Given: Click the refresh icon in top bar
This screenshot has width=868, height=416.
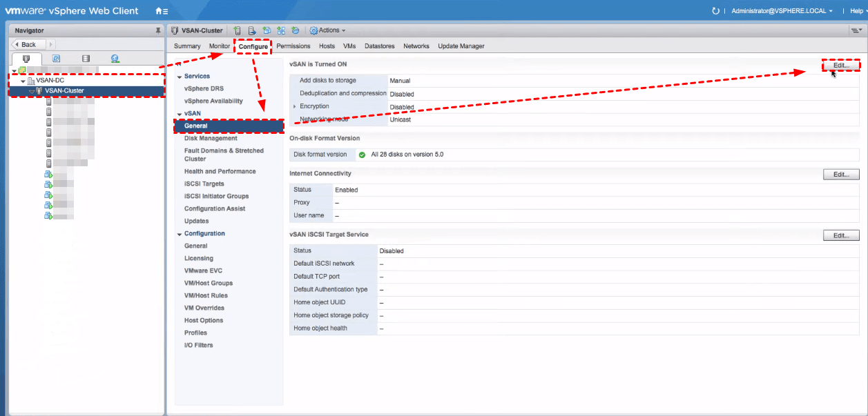Looking at the screenshot, I should (x=715, y=11).
